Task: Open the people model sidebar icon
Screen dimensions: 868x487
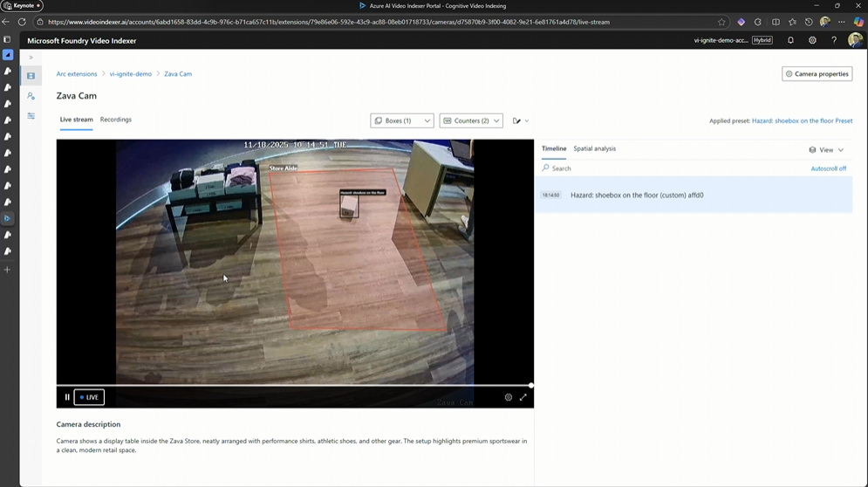Action: pos(31,96)
